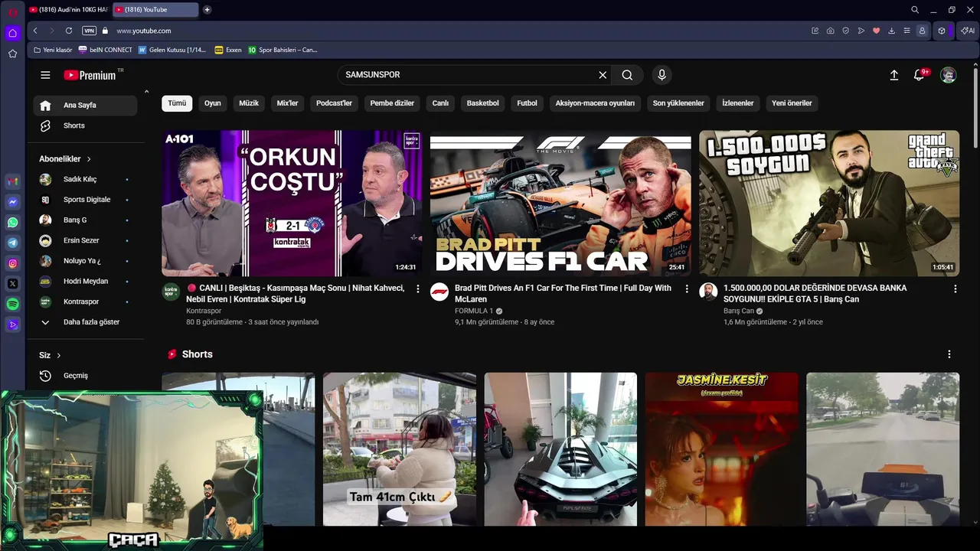Open the extensions cube icon

[942, 31]
